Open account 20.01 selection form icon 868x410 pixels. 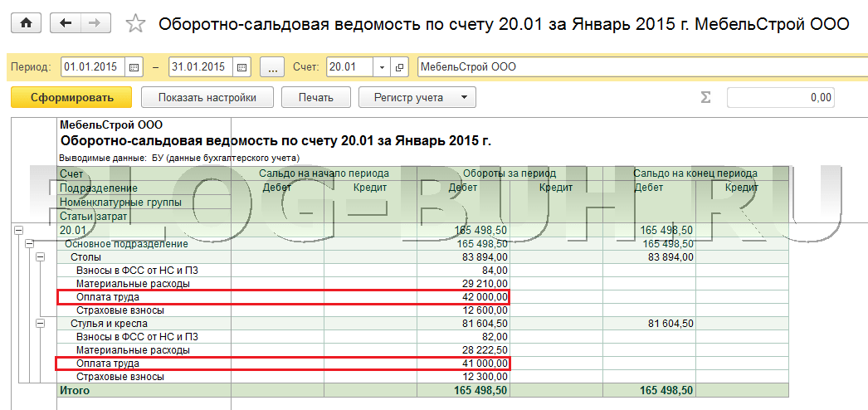[401, 66]
